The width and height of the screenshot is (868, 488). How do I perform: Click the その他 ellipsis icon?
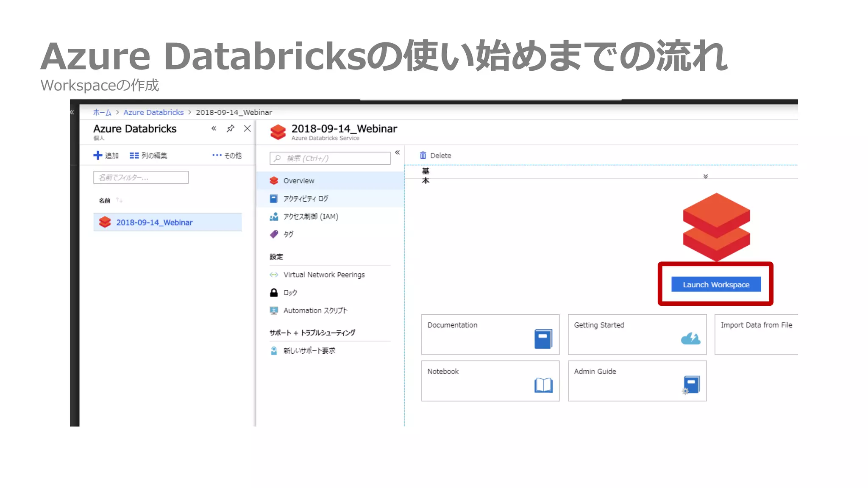pos(217,155)
